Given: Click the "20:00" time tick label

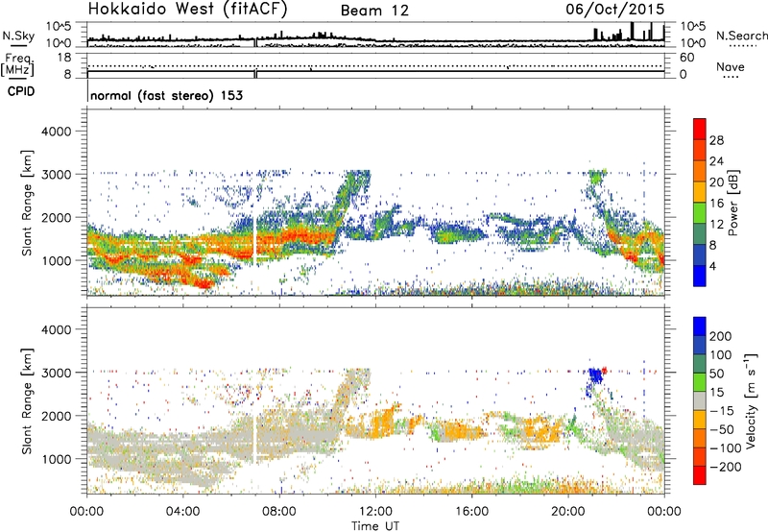Looking at the screenshot, I should coord(567,512).
